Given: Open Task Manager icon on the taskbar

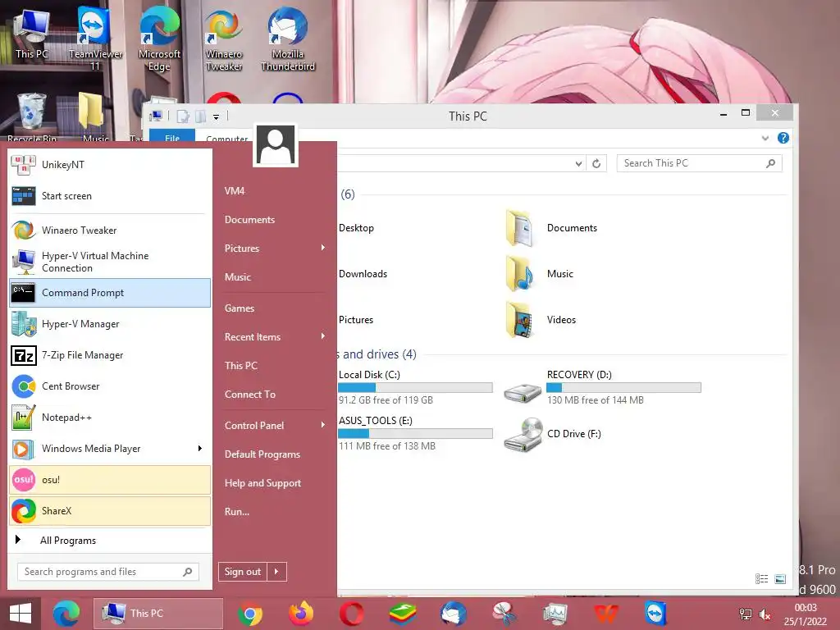Looking at the screenshot, I should click(x=555, y=614).
